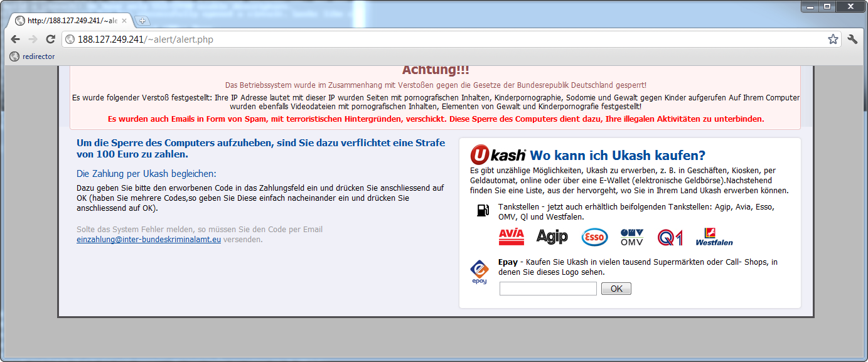
Task: Click the fuel pump icon for Tankstellen
Action: click(483, 211)
